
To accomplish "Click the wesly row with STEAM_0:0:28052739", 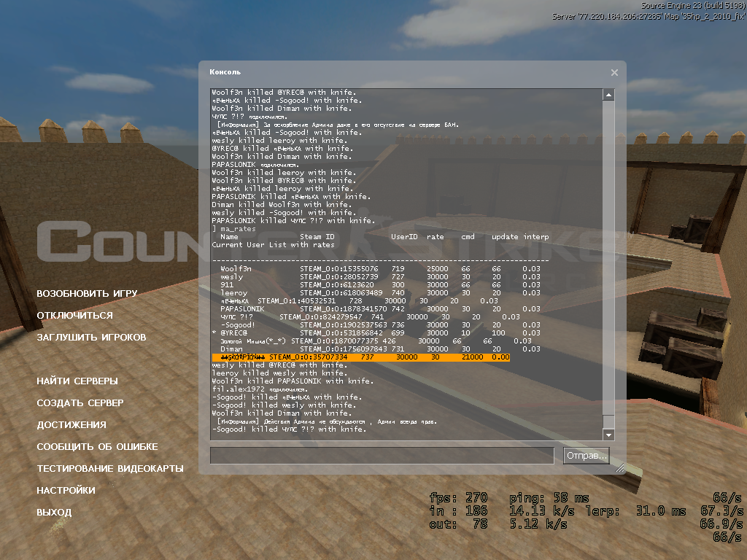I will (x=380, y=276).
